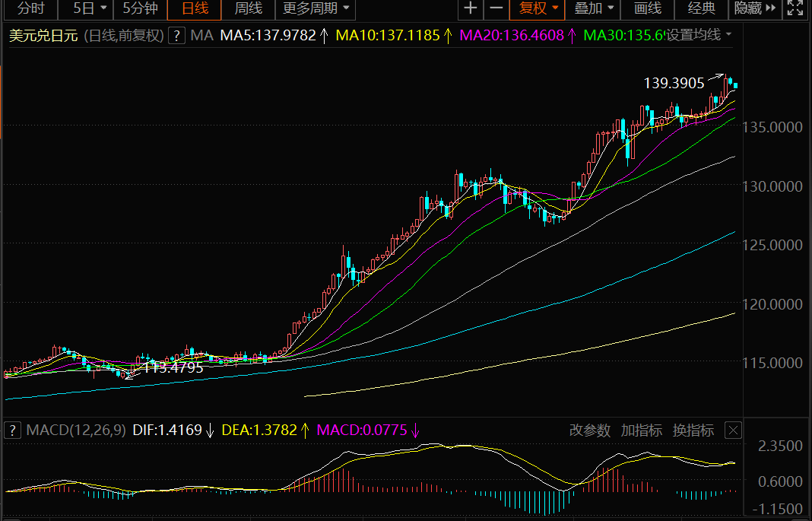Select the 日线 daily chart tab

click(x=195, y=9)
